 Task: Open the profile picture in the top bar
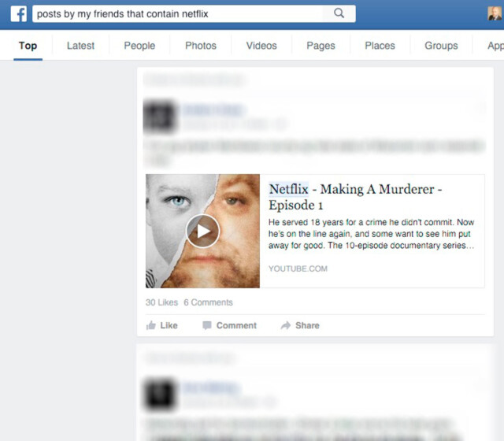click(495, 13)
